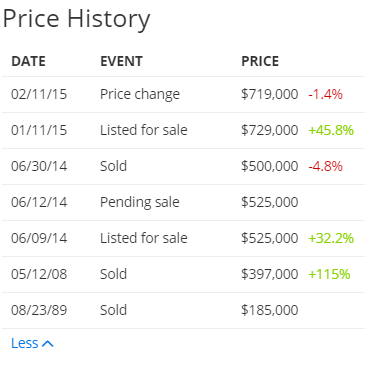Viewport: 365px width, 373px height.
Task: Click the Price History heading
Action: coord(76,19)
